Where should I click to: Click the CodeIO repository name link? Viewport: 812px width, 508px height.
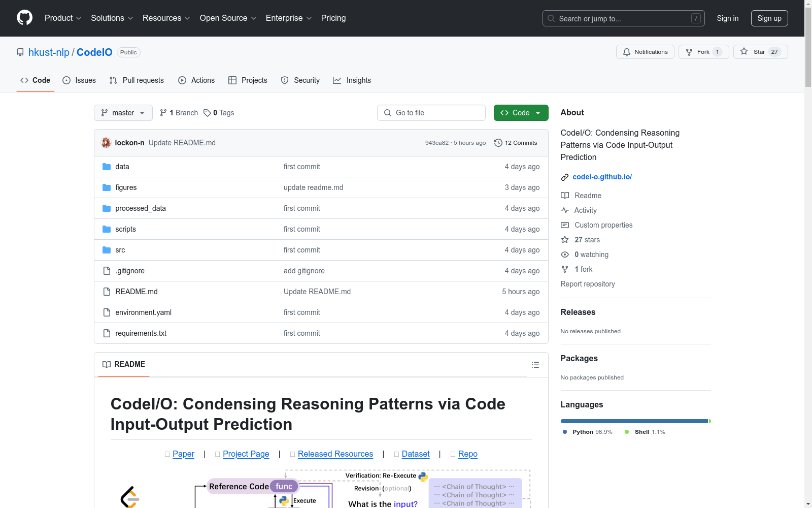(94, 52)
